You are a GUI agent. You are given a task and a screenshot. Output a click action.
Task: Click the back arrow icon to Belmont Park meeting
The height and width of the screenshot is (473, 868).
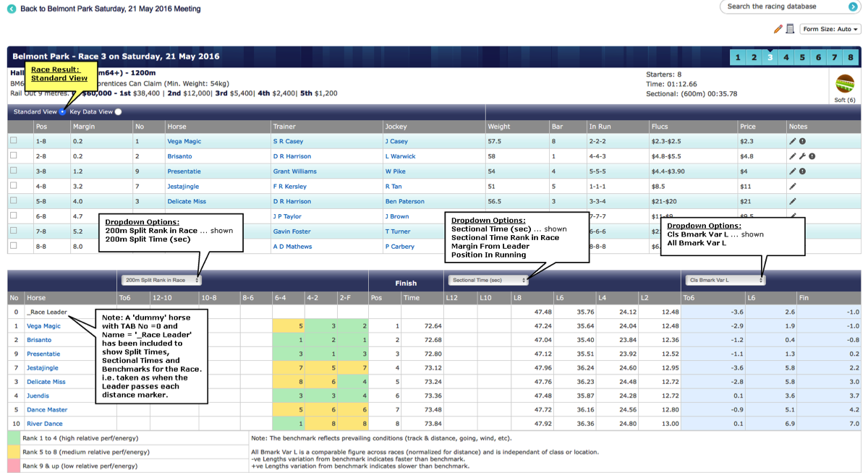11,9
